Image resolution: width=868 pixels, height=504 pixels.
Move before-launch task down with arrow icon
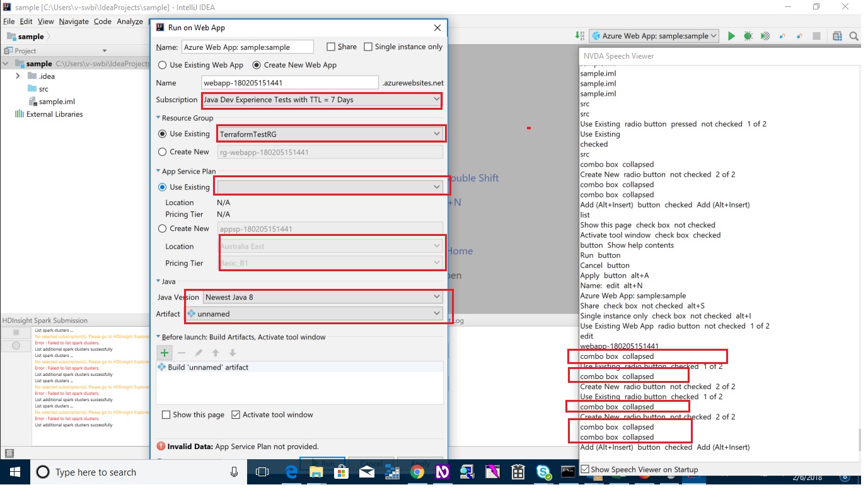(233, 352)
